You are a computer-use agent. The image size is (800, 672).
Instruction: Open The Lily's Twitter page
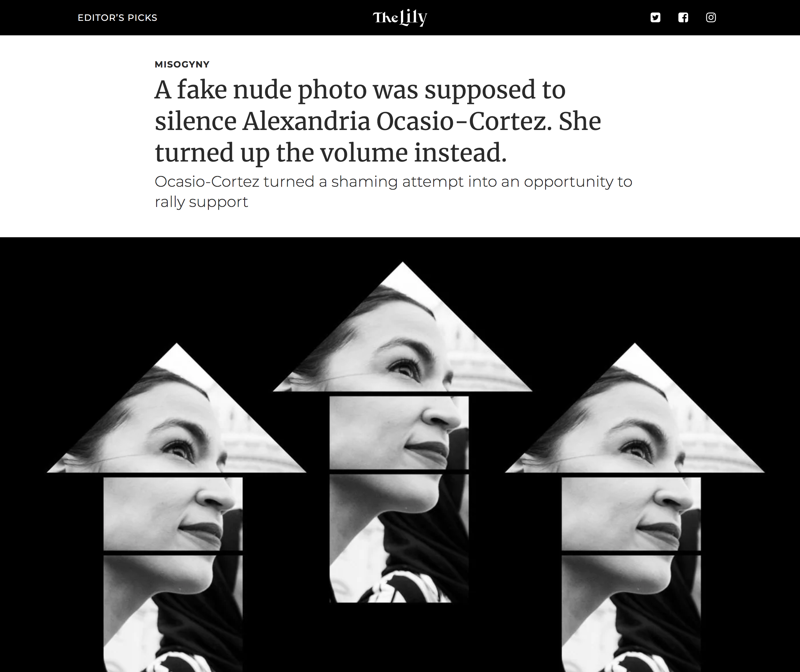[655, 18]
